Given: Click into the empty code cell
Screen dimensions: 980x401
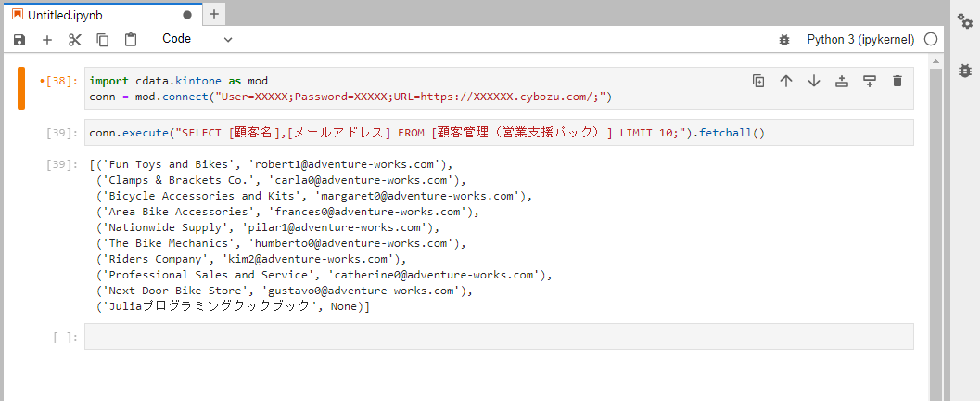Looking at the screenshot, I should click(x=499, y=337).
